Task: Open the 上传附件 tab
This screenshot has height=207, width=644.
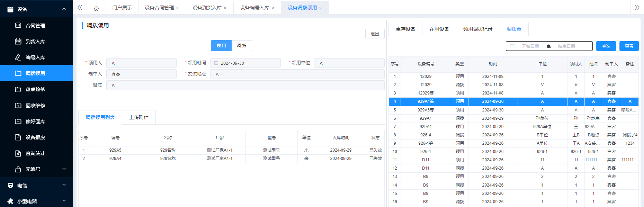Action: click(x=139, y=117)
